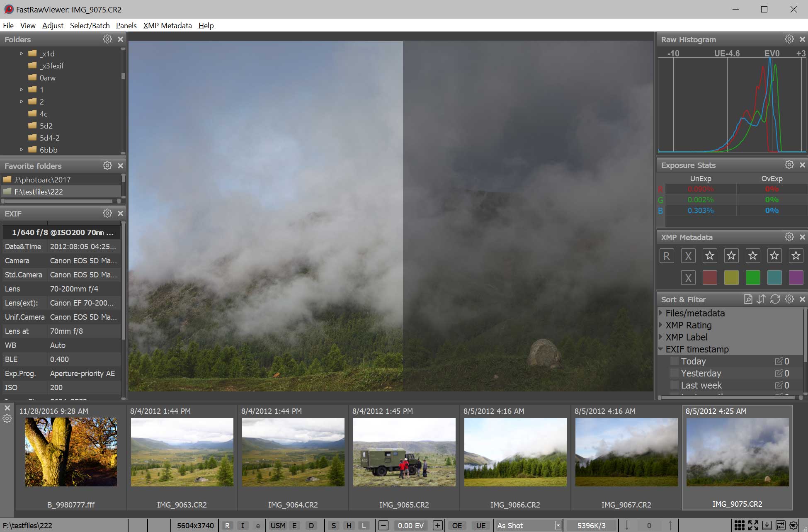
Task: Toggle underexposure UE indicator
Action: coord(480,525)
